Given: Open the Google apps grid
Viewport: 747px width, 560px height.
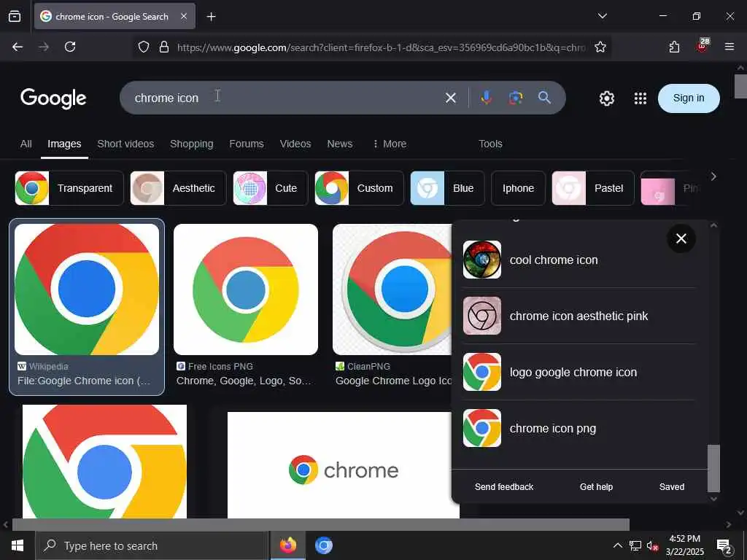Looking at the screenshot, I should (640, 98).
